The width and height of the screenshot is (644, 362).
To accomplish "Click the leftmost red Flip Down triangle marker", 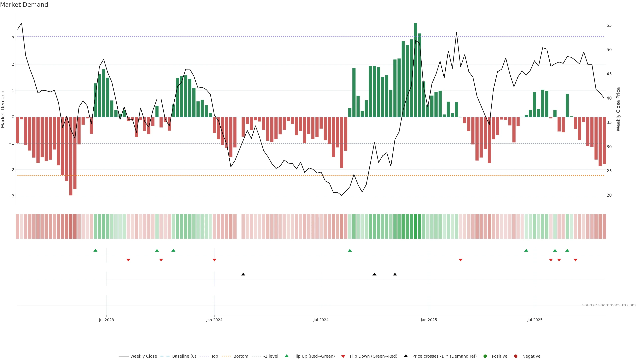I will [128, 260].
